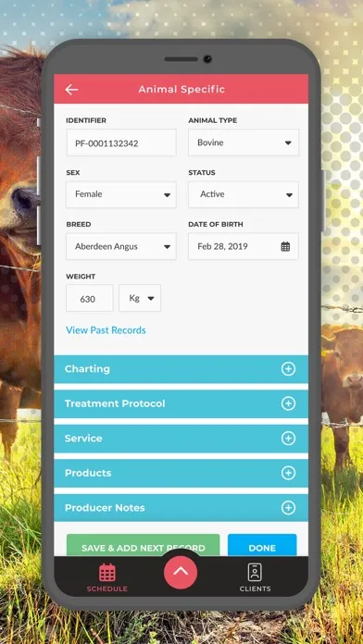
Task: Open the View Past Records link
Action: [106, 330]
